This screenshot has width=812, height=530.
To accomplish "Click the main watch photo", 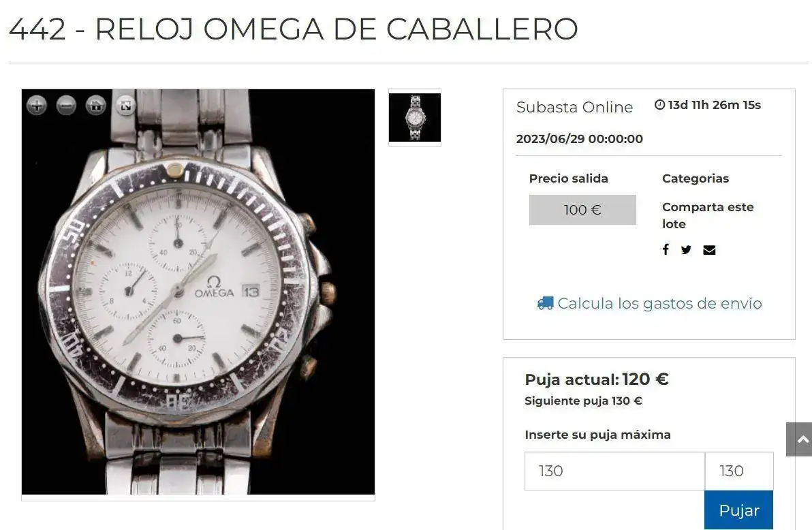I will pyautogui.click(x=198, y=292).
